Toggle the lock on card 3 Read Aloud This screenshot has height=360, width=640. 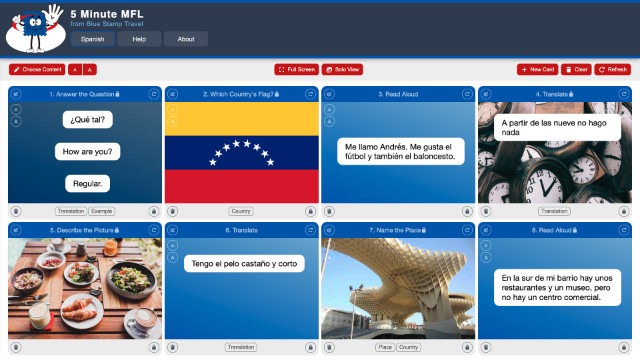pyautogui.click(x=467, y=211)
